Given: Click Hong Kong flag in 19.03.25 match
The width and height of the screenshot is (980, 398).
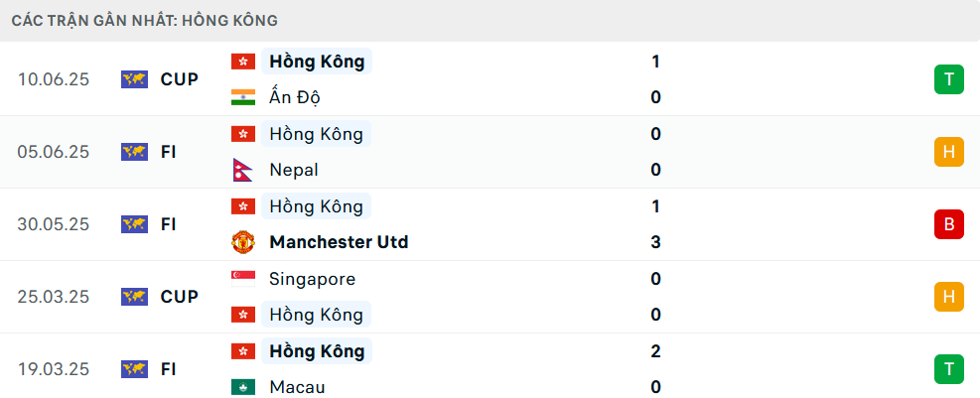Looking at the screenshot, I should coord(243,351).
